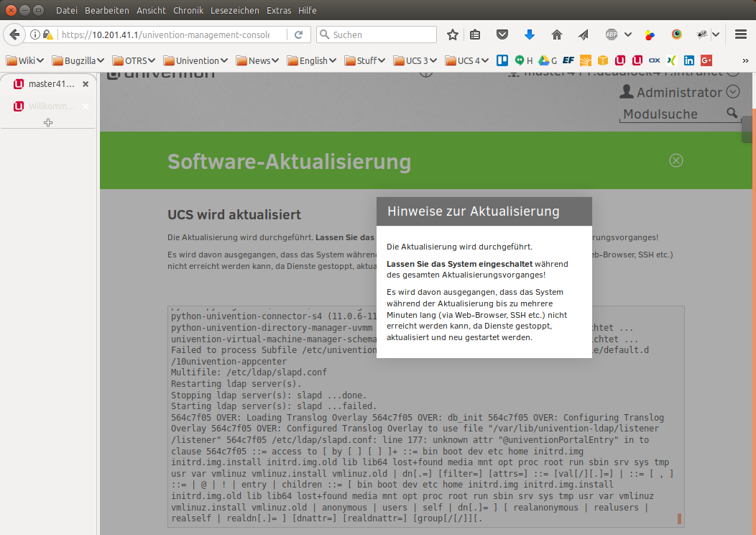Open the Downloads arrow icon
Screen dimensions: 756x535
(530, 35)
